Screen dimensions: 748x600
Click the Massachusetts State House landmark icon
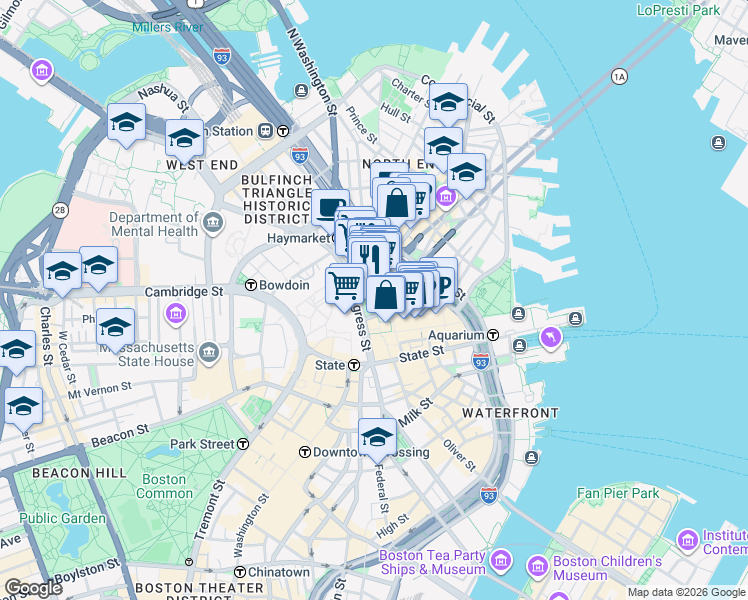209,353
